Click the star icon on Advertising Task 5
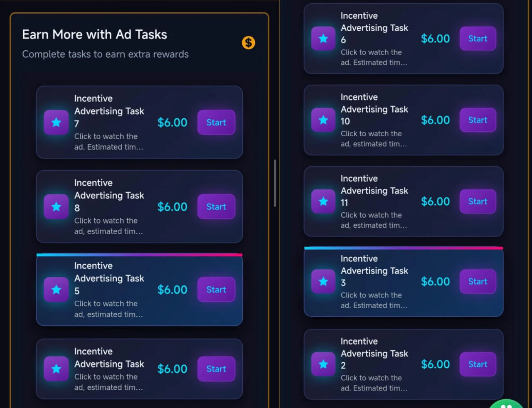The width and height of the screenshot is (532, 408). coord(56,290)
